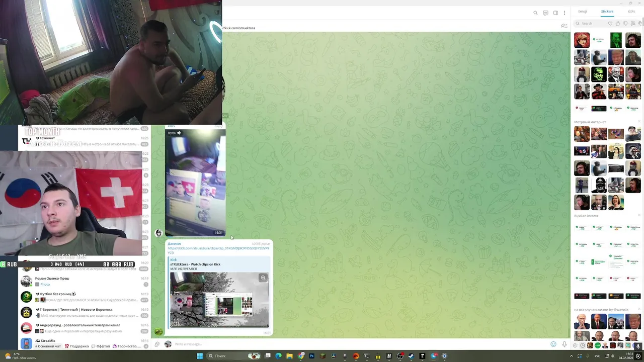Open Microsoft Edge from the taskbar
The height and width of the screenshot is (362, 644).
point(278,356)
